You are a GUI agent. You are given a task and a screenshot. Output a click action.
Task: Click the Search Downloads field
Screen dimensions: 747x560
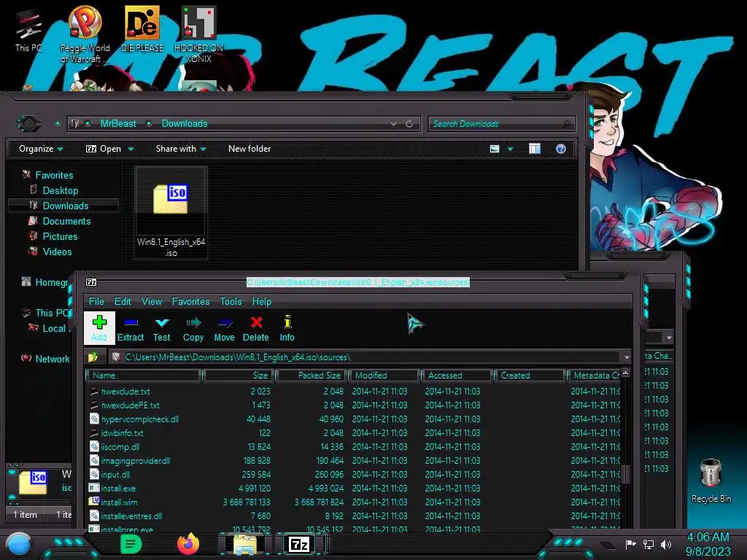[501, 124]
